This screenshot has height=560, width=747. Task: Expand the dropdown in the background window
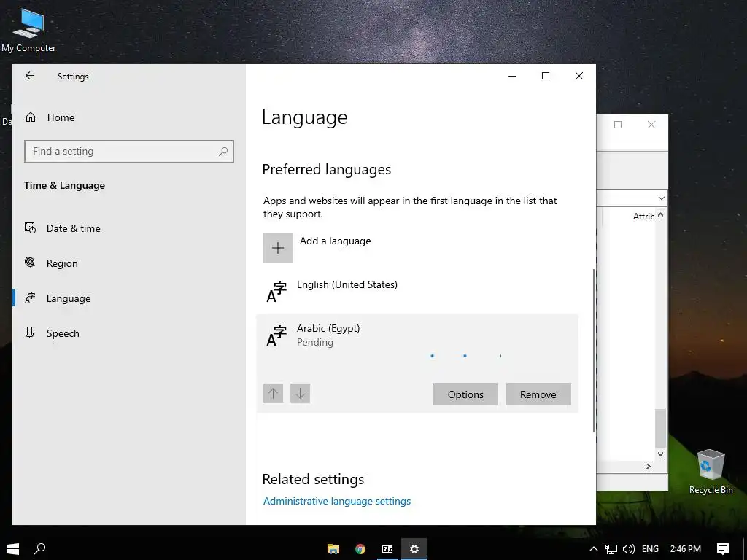661,198
